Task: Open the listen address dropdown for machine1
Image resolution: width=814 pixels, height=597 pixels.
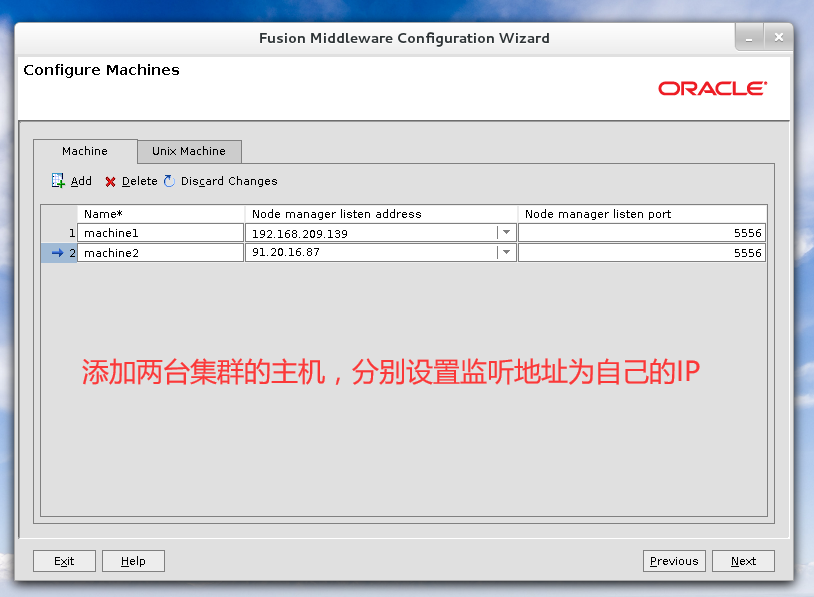Action: pos(506,233)
